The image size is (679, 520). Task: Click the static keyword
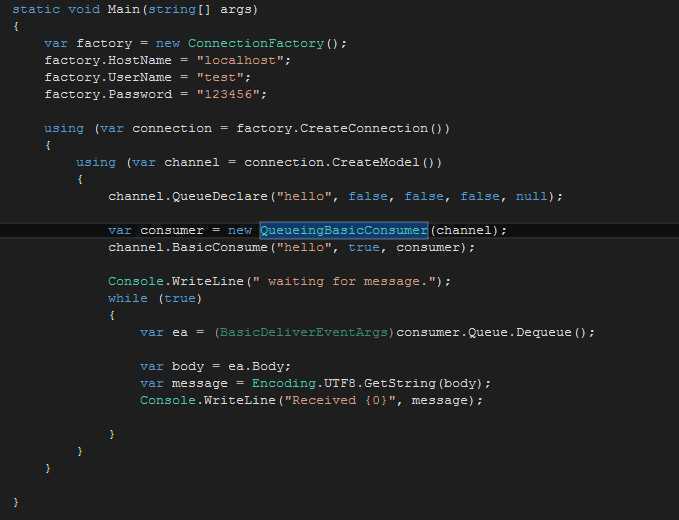pos(36,9)
